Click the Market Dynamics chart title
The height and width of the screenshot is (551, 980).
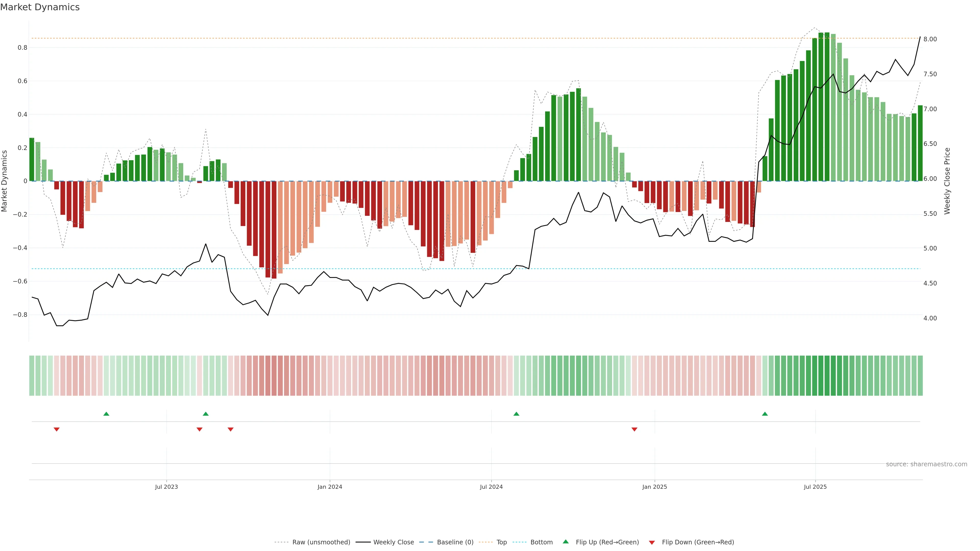(40, 7)
